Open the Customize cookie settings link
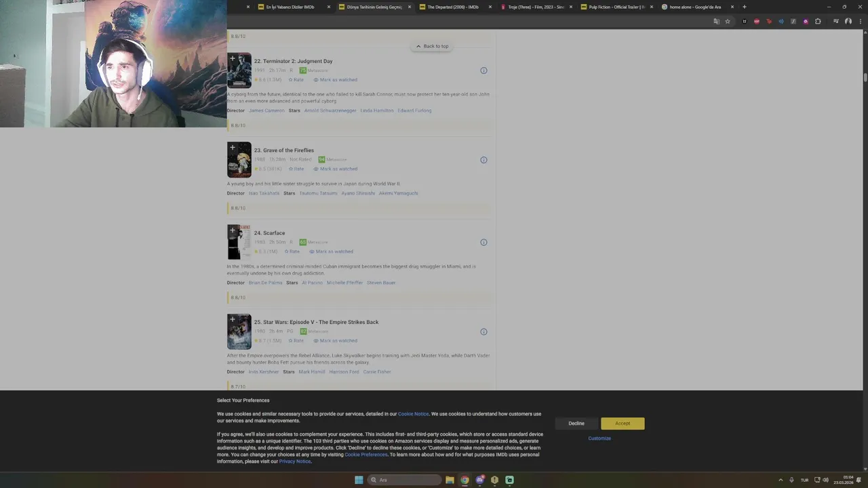This screenshot has width=868, height=488. pyautogui.click(x=599, y=439)
